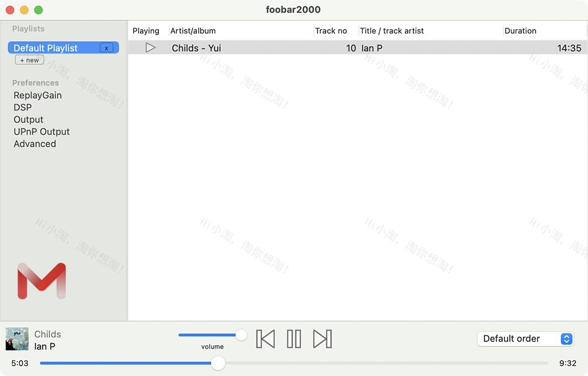Close the foobar2000 window
The width and height of the screenshot is (588, 376).
click(10, 10)
